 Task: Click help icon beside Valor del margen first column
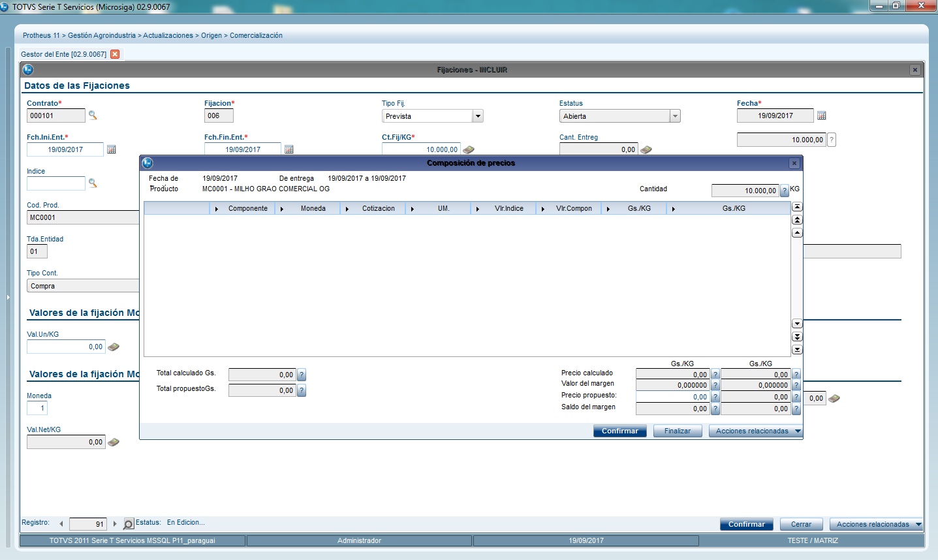coord(715,386)
